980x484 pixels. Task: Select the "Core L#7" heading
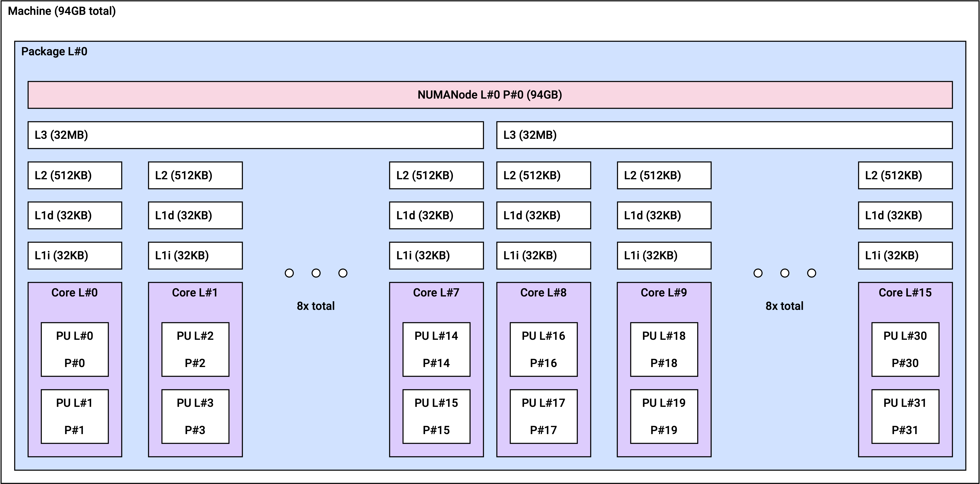[x=436, y=293]
